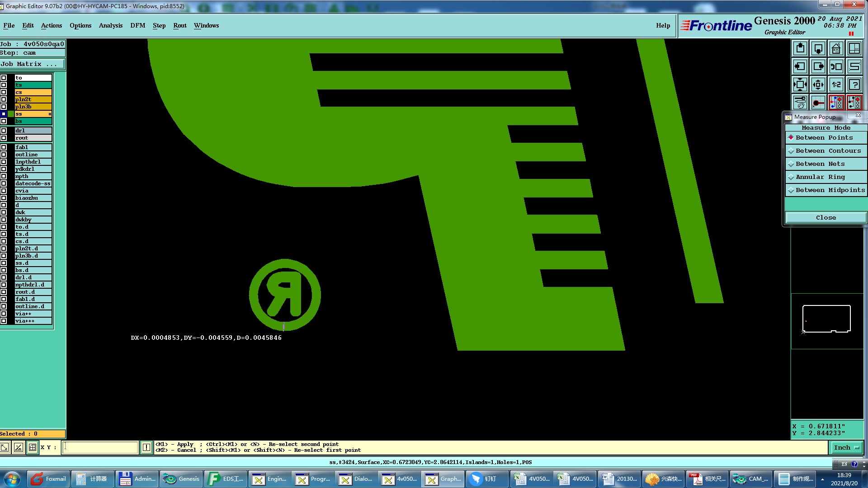Screen dimensions: 868x488
Task: Click the X Y coordinate input field
Action: pyautogui.click(x=100, y=447)
